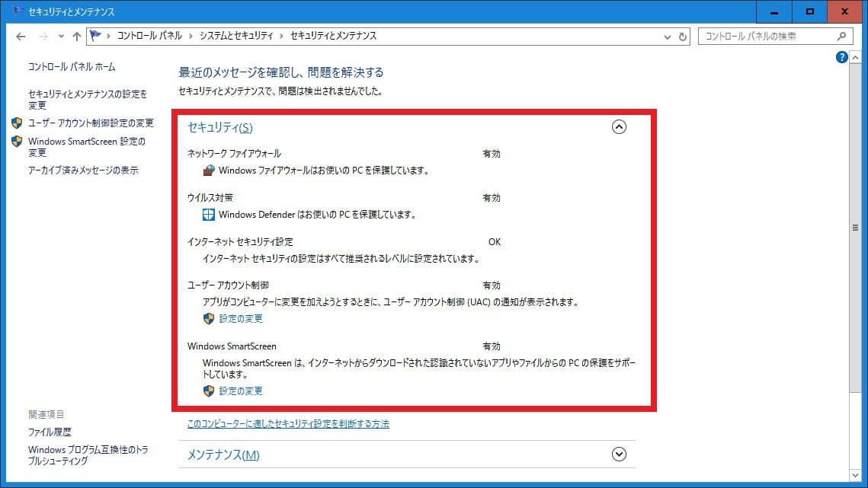Image resolution: width=868 pixels, height=488 pixels.
Task: Open help with the question mark icon
Action: click(841, 57)
